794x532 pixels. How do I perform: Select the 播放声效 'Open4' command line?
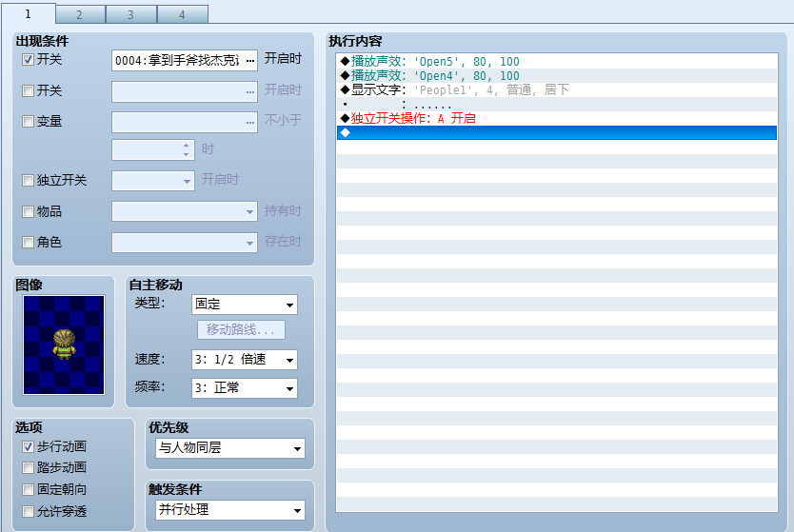click(x=557, y=75)
